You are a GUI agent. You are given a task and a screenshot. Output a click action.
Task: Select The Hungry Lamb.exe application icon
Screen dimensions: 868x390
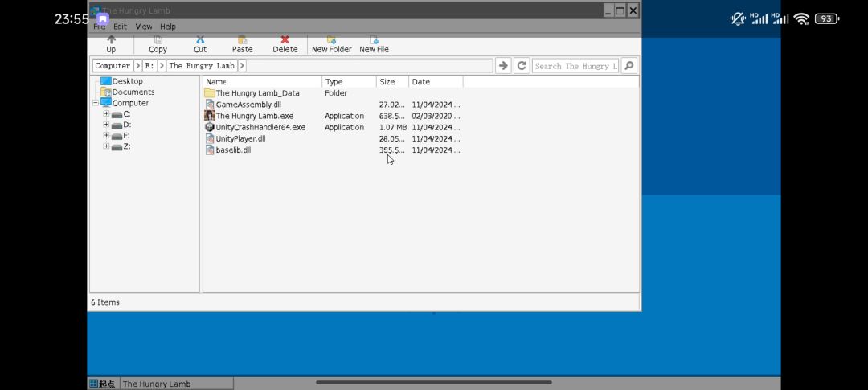tap(209, 116)
